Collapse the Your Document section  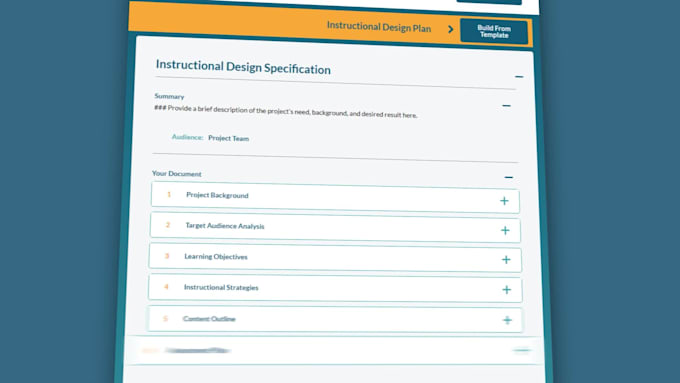(509, 177)
